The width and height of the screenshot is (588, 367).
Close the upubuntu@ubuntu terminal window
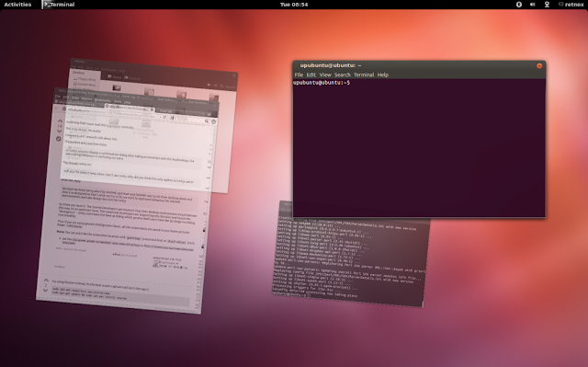coord(539,65)
